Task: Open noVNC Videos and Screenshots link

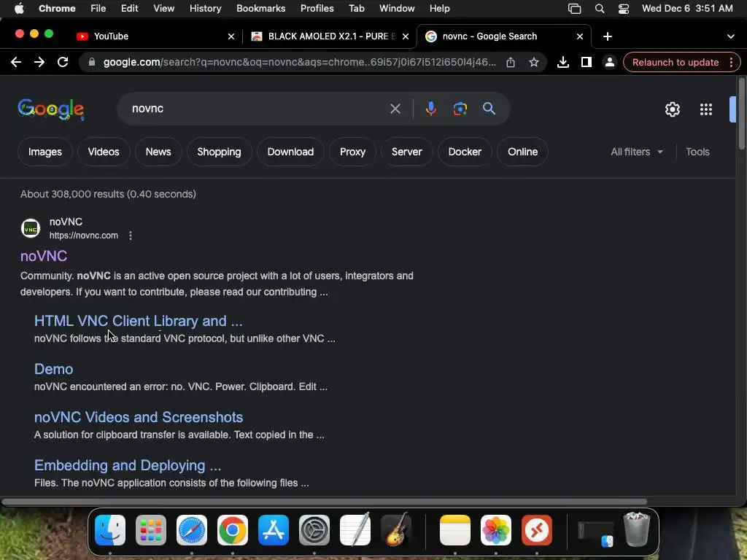Action: [139, 417]
